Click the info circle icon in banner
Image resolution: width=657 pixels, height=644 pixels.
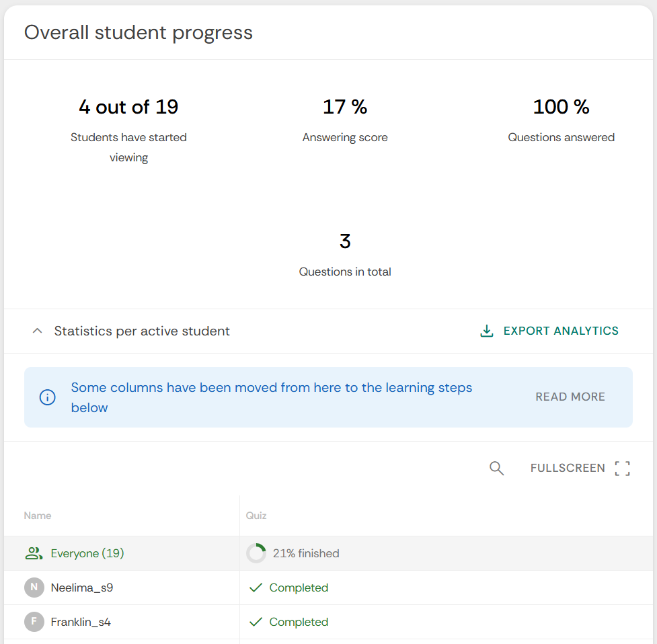click(x=47, y=397)
